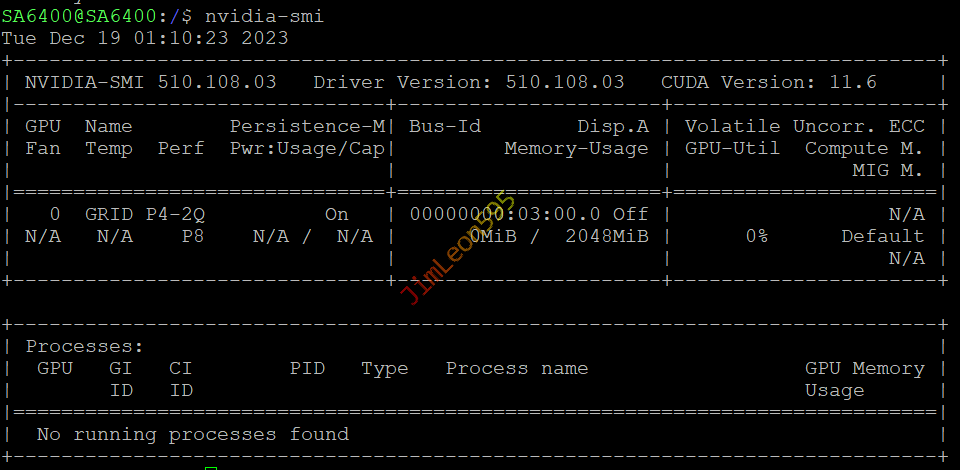Click the Memory-Usage column header
Viewport: 960px width, 470px height.
[576, 148]
